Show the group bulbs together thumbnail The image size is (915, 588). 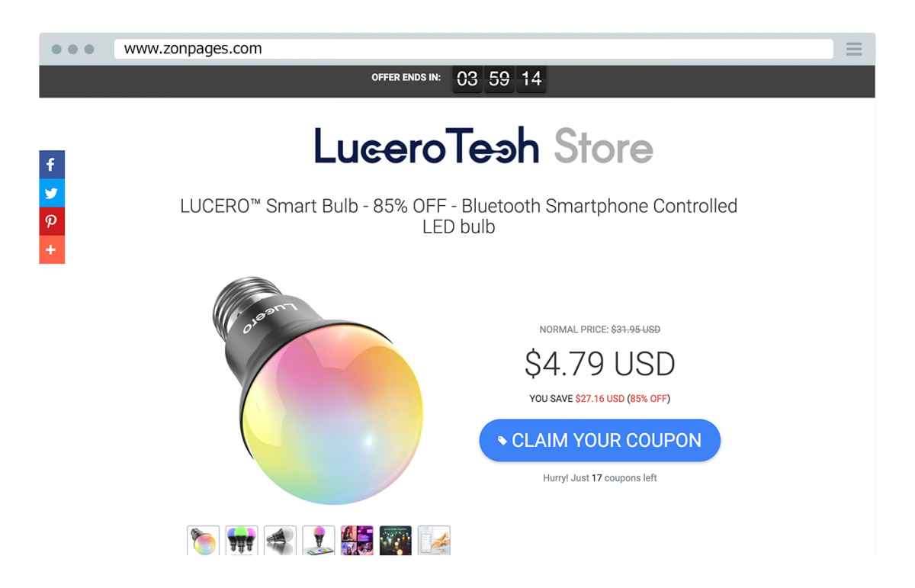pos(396,540)
